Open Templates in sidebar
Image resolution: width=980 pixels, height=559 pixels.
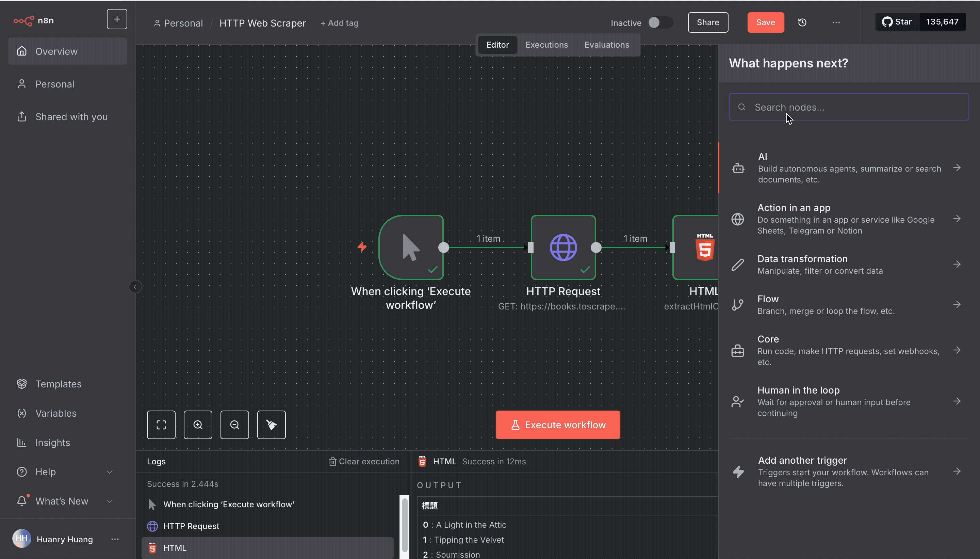click(67, 384)
